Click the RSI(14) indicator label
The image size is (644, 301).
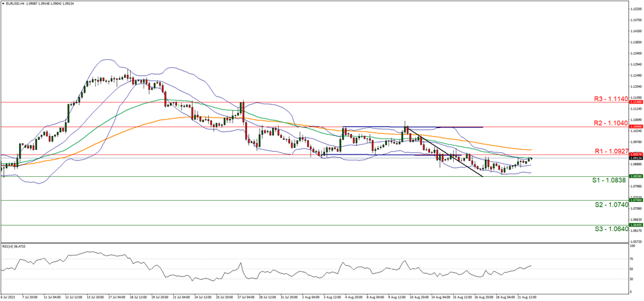(13, 246)
